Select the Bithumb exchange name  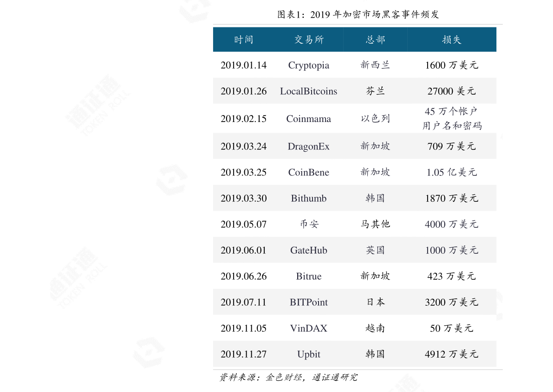(x=308, y=198)
